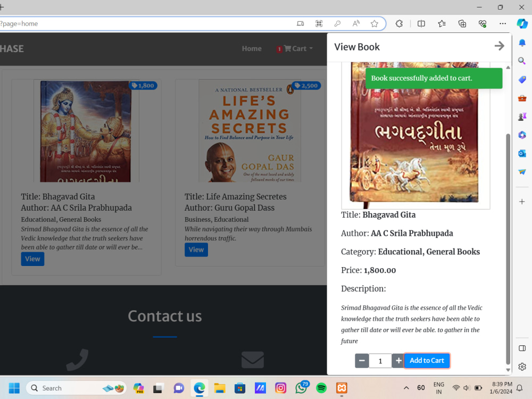This screenshot has width=532, height=399.
Task: Open Instagram from taskbar
Action: click(280, 388)
